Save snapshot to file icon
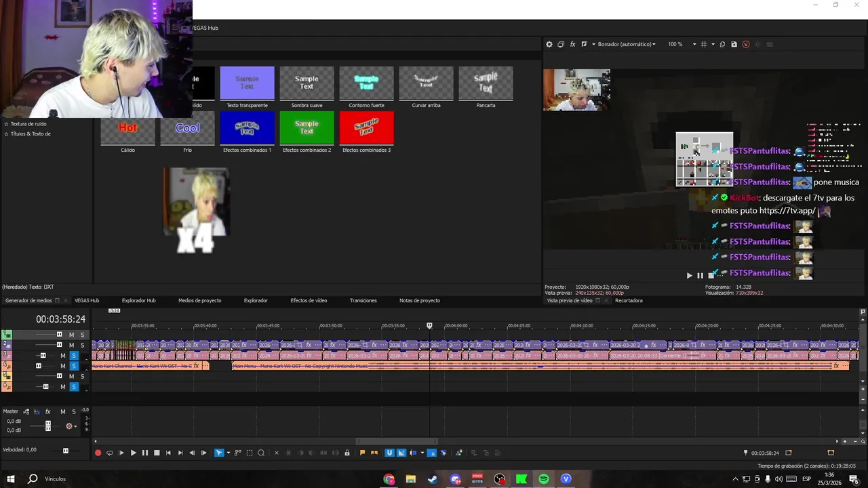 click(734, 44)
